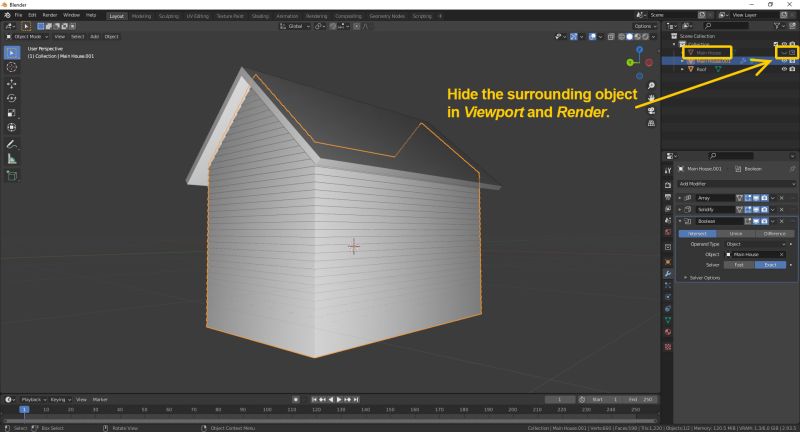Select Difference boolean operation
Viewport: 800px width, 432px height.
774,234
